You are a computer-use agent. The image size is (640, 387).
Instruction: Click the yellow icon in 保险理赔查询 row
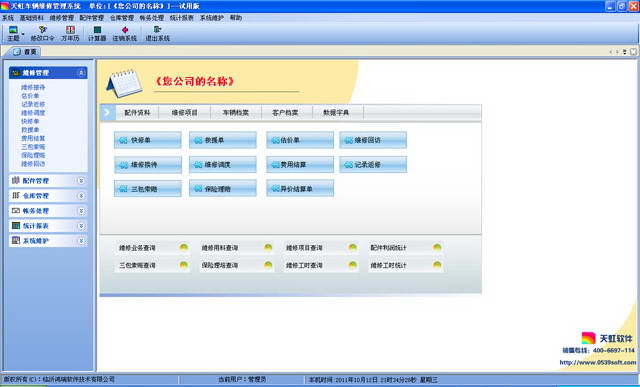click(268, 265)
